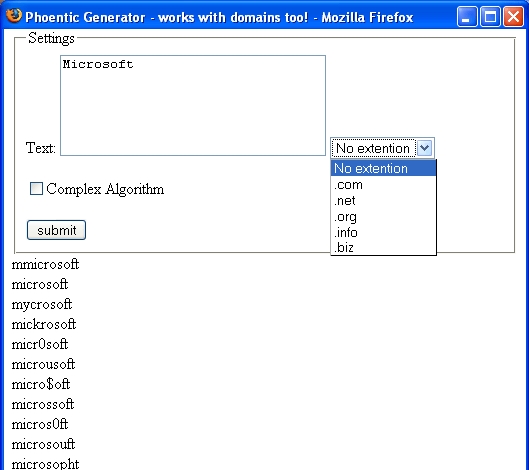Click the submit button
The height and width of the screenshot is (470, 529).
pyautogui.click(x=56, y=230)
